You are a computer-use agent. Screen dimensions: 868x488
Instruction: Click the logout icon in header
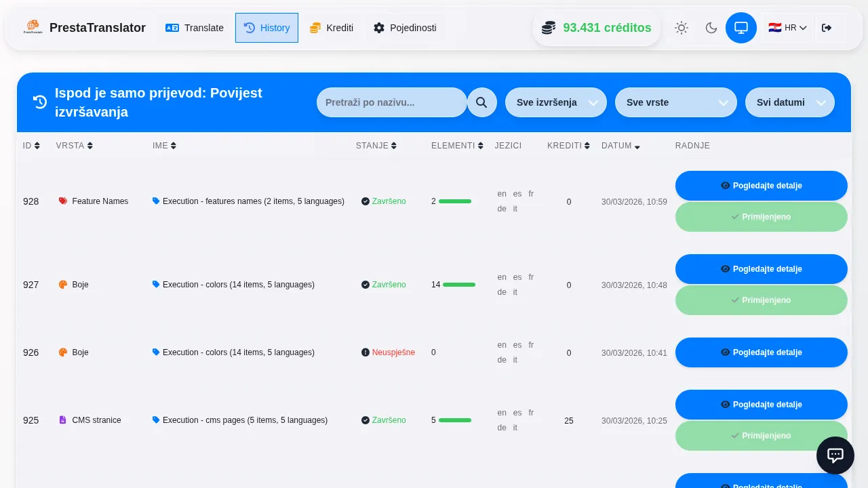[826, 28]
